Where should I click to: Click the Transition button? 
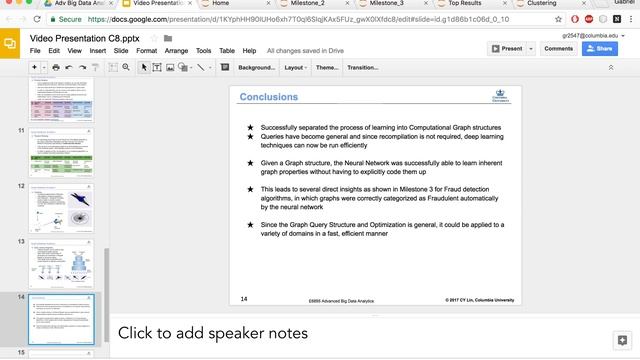coord(362,68)
